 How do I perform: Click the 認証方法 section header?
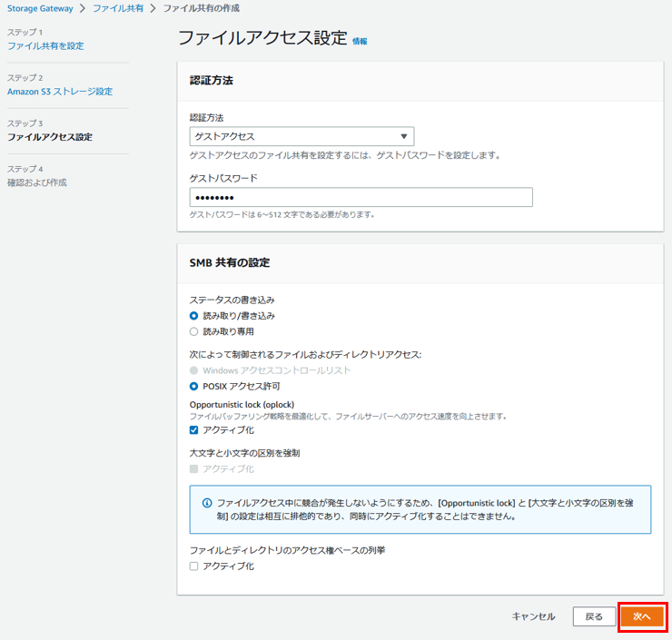tap(212, 81)
